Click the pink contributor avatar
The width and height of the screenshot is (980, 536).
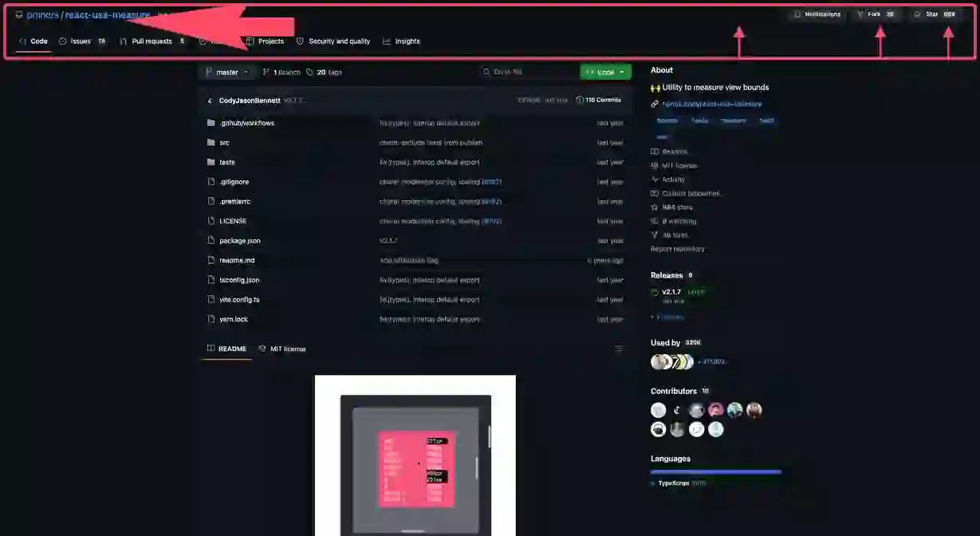point(716,410)
